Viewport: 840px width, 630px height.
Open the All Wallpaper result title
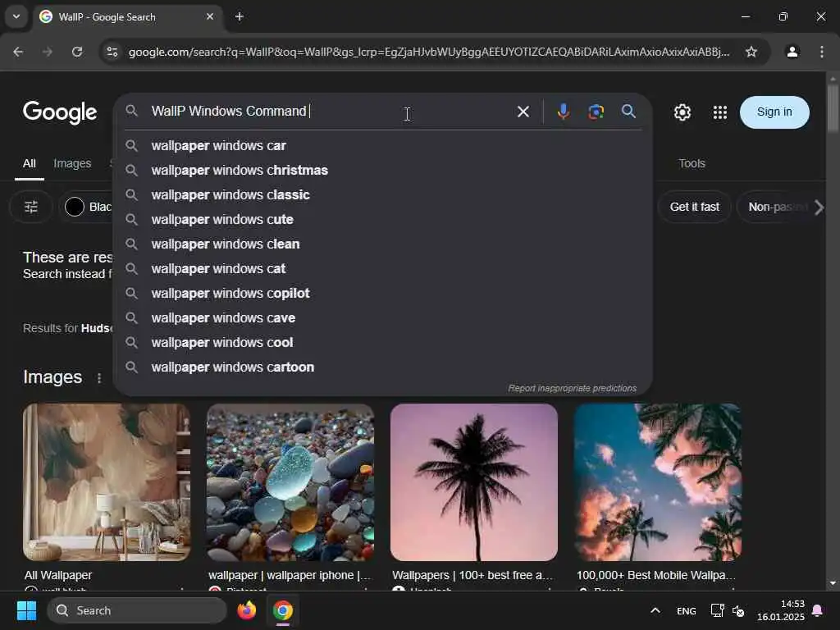[58, 575]
